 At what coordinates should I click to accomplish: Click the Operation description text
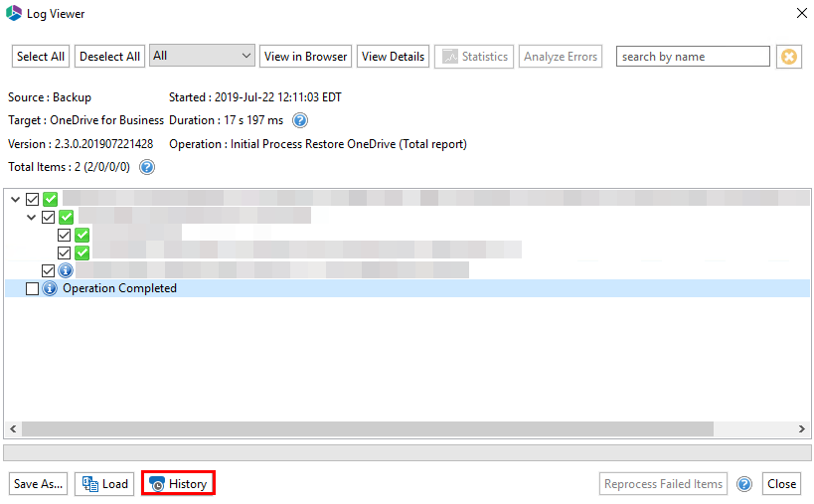(x=318, y=144)
